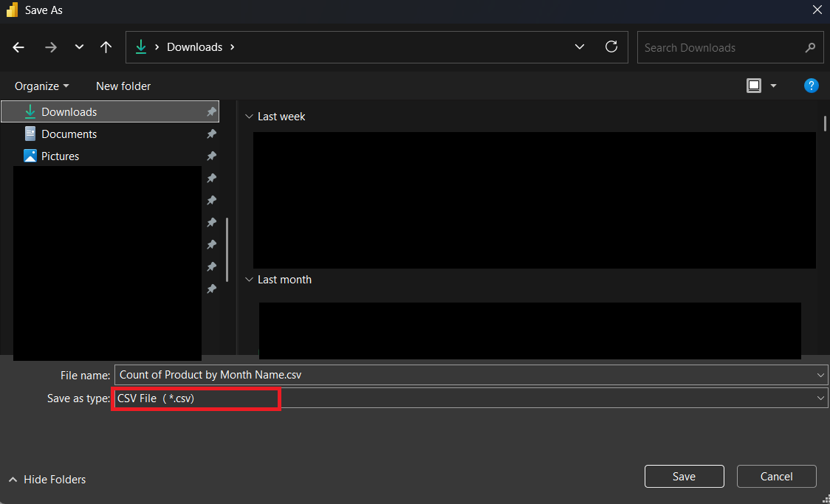Open address bar previous locations dropdown
The image size is (830, 504).
tap(580, 47)
